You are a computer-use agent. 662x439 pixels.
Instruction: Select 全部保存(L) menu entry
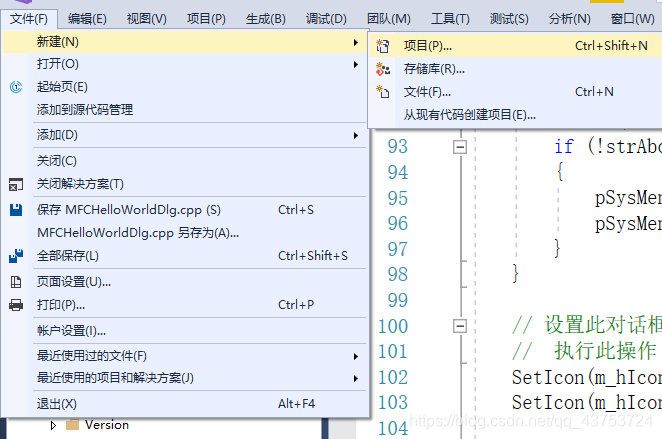185,256
